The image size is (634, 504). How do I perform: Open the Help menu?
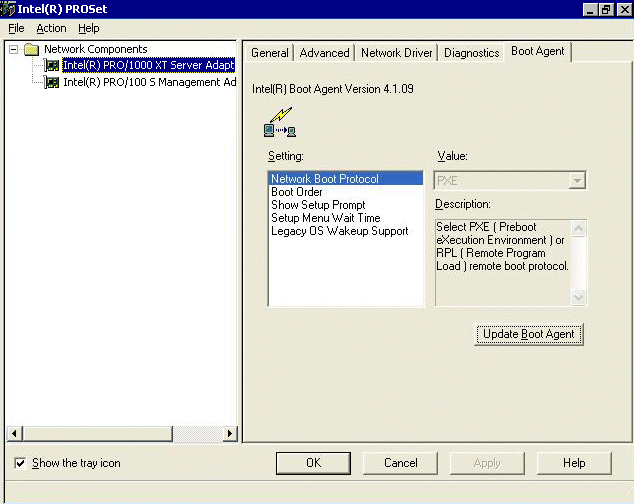pos(89,28)
